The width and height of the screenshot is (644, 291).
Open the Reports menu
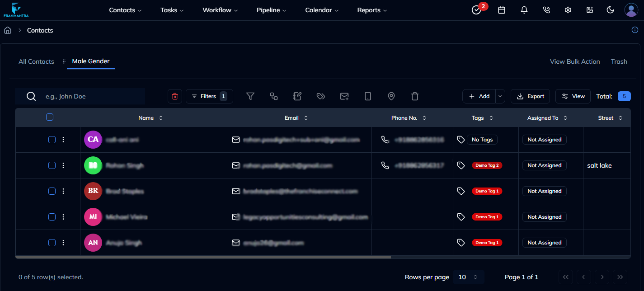click(372, 10)
